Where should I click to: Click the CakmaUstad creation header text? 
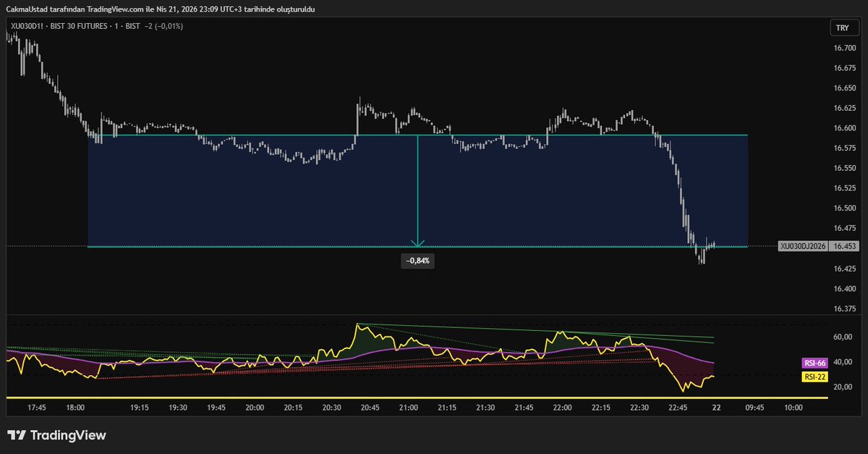tap(160, 9)
